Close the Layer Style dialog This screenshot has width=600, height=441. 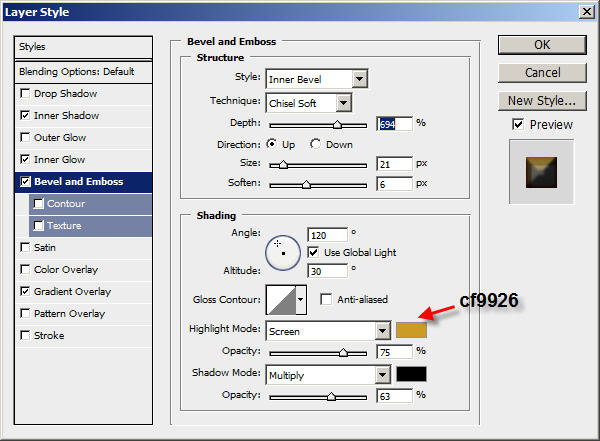[587, 12]
